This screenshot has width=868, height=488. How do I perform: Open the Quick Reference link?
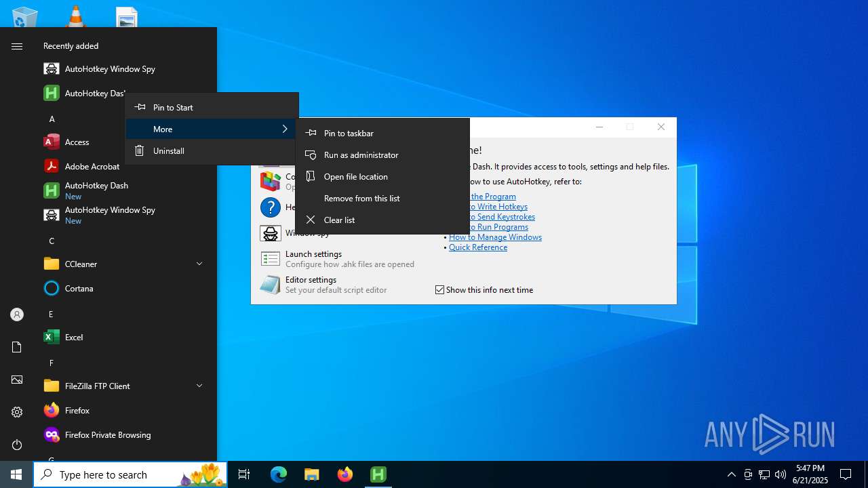pyautogui.click(x=478, y=247)
